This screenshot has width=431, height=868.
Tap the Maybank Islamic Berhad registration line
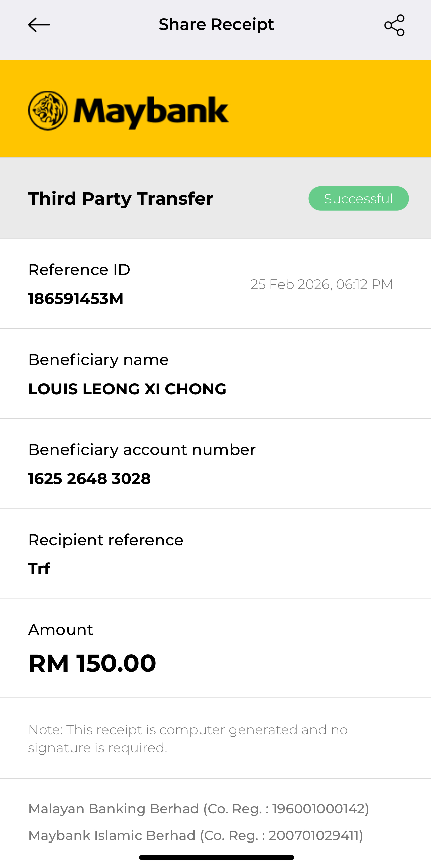pyautogui.click(x=196, y=836)
